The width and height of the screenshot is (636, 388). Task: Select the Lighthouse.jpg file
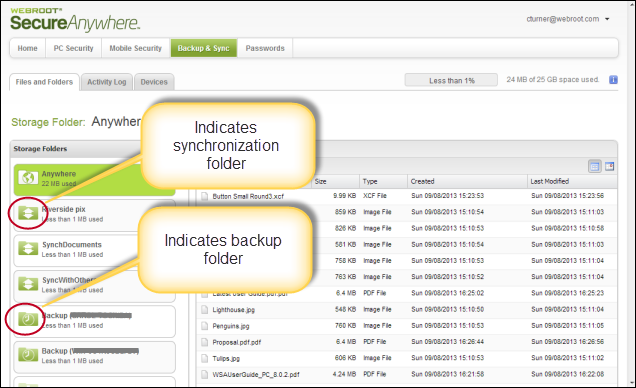[234, 310]
